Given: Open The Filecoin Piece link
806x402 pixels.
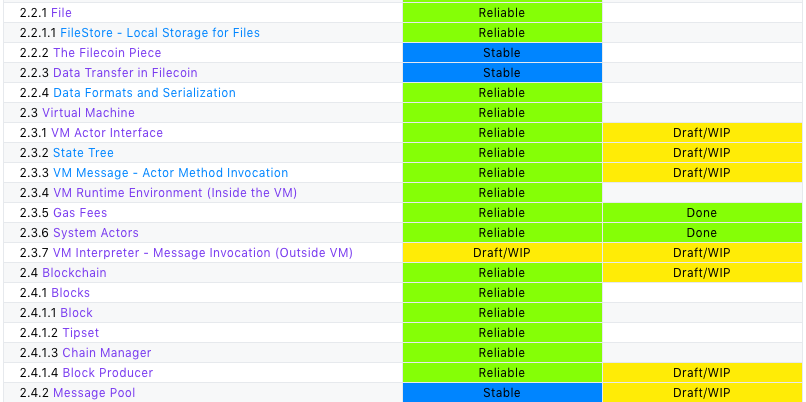Looking at the screenshot, I should pos(107,53).
